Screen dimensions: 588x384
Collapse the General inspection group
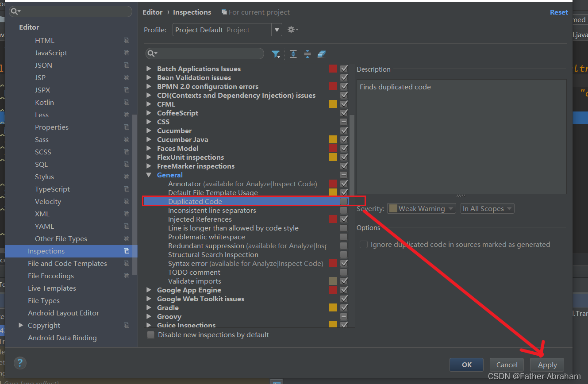(149, 175)
